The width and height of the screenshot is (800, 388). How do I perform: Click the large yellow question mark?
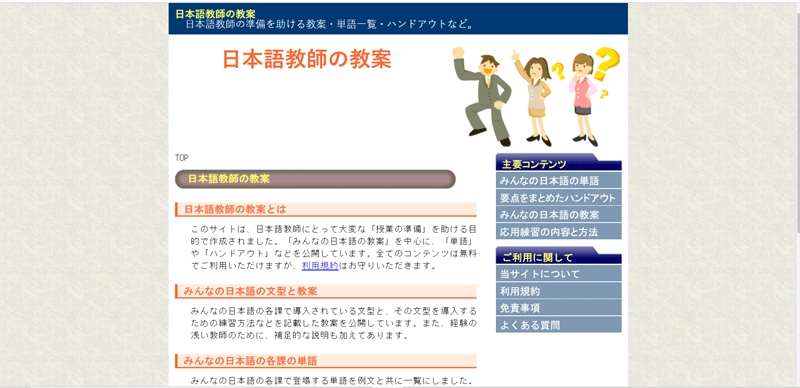(606, 63)
